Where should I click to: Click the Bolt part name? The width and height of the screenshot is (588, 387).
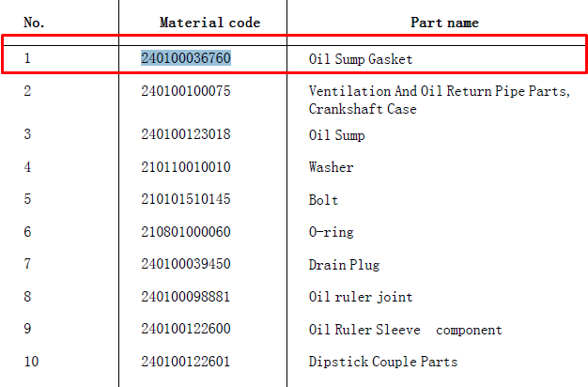[323, 200]
